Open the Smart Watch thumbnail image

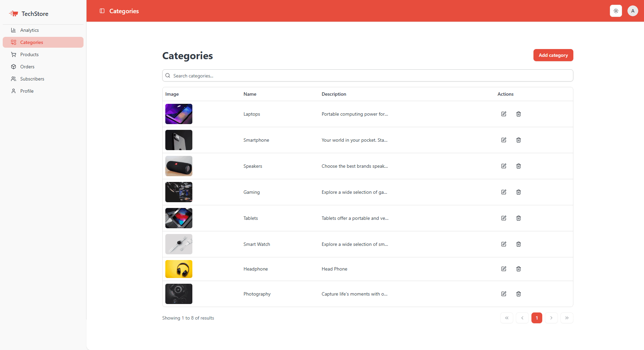(179, 244)
